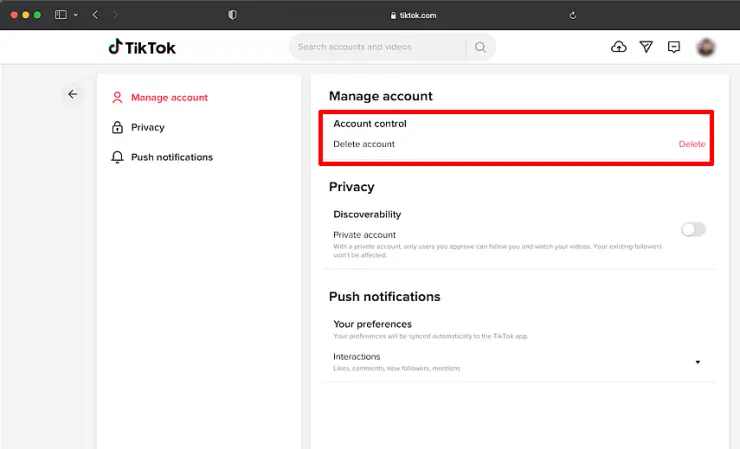Click the Manage account page heading
Screen dimensions: 740x449
click(x=380, y=96)
